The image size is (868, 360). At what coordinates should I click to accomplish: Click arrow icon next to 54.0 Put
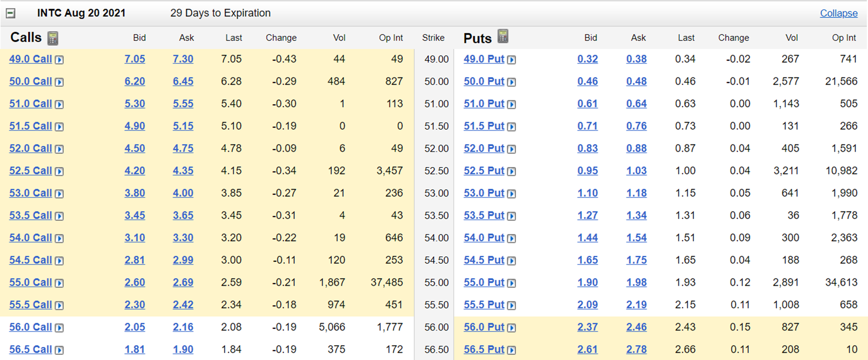point(512,239)
